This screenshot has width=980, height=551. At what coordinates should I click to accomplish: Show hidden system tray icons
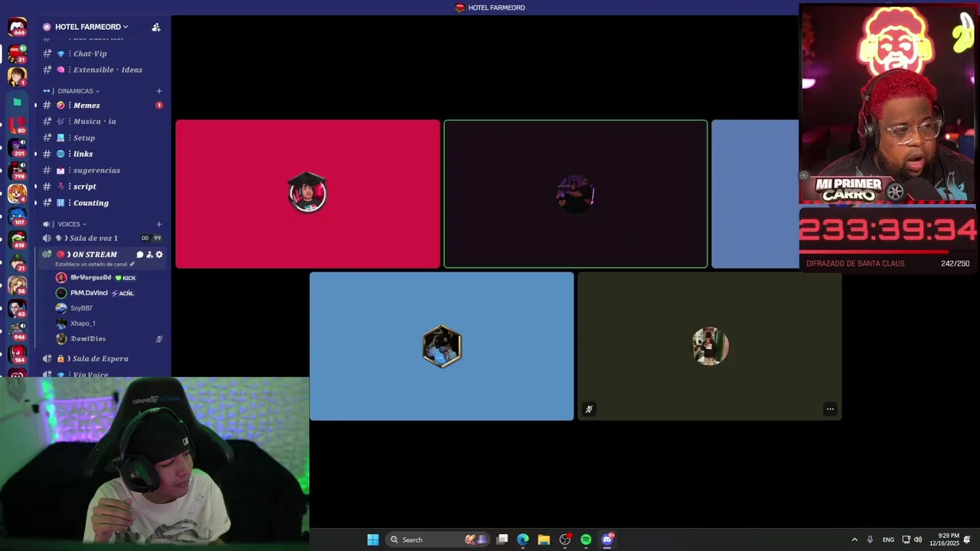pos(854,540)
